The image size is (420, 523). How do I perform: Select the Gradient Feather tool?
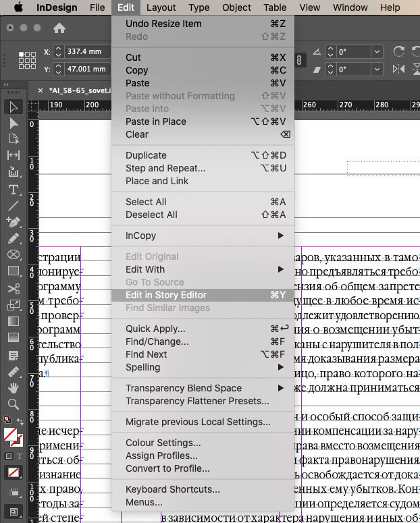point(14,337)
